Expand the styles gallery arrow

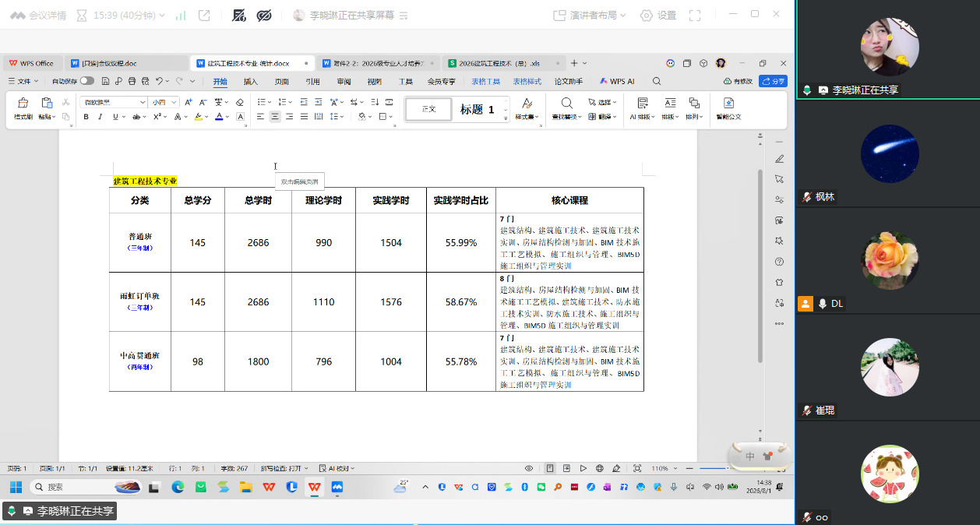pyautogui.click(x=506, y=118)
